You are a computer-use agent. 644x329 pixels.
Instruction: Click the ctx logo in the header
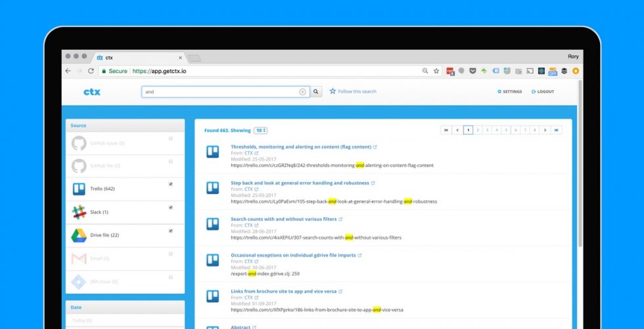click(x=92, y=91)
